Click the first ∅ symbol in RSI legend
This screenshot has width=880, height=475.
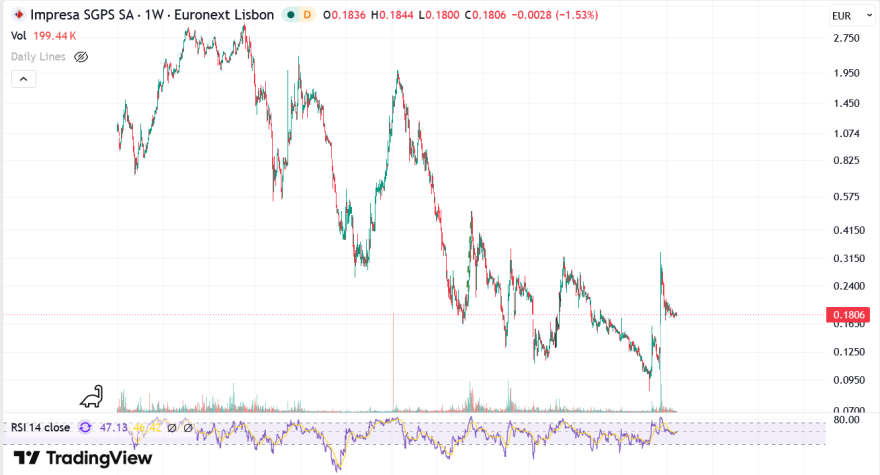pyautogui.click(x=172, y=428)
